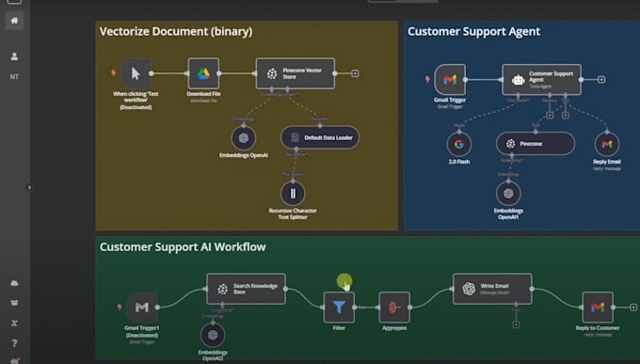Select the Reply to Customer Gmail node
Viewport: 640px width, 364px height.
pos(598,308)
